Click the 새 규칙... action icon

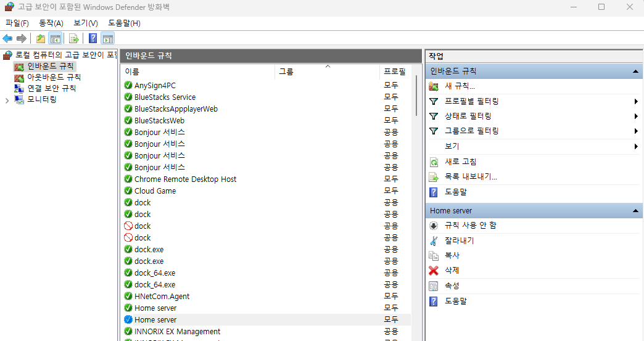433,86
